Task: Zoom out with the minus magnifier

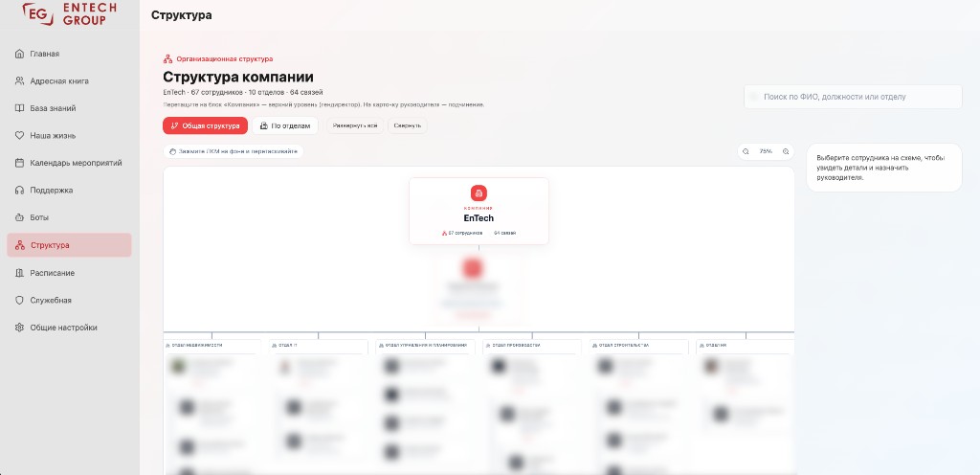Action: [x=746, y=152]
